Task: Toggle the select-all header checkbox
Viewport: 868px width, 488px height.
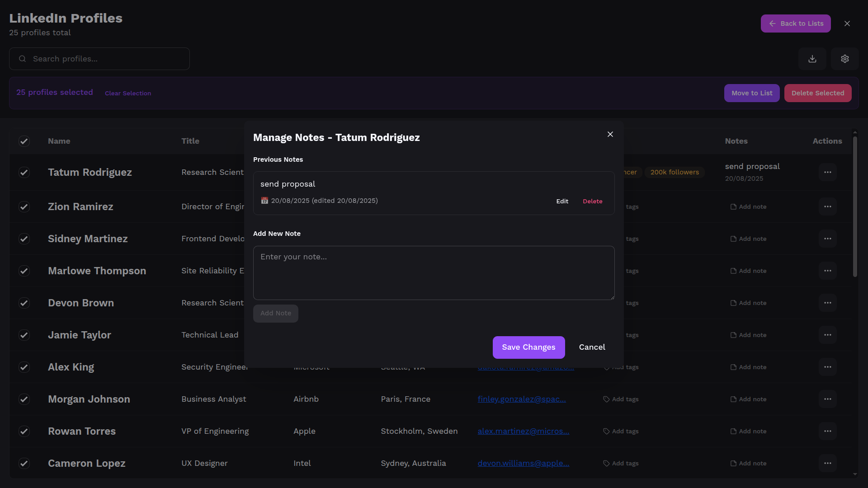Action: (x=24, y=141)
